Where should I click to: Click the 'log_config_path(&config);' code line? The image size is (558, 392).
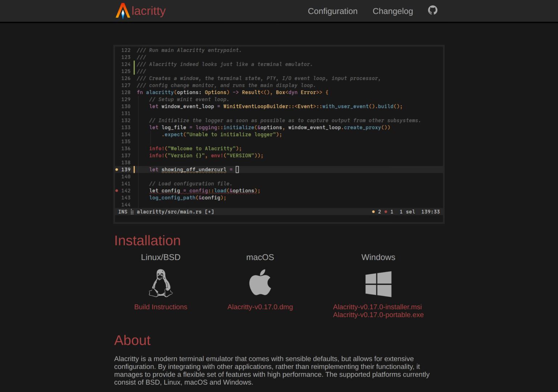tap(187, 197)
